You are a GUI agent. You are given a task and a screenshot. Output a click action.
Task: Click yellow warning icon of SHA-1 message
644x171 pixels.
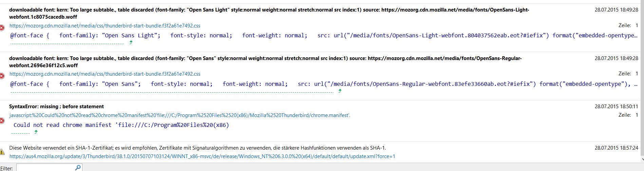[x=2, y=152]
